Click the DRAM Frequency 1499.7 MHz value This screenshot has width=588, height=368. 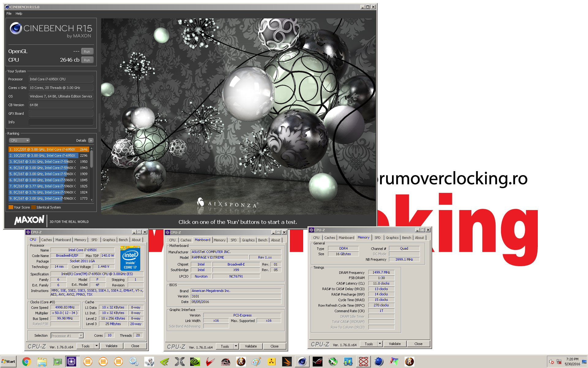(381, 272)
